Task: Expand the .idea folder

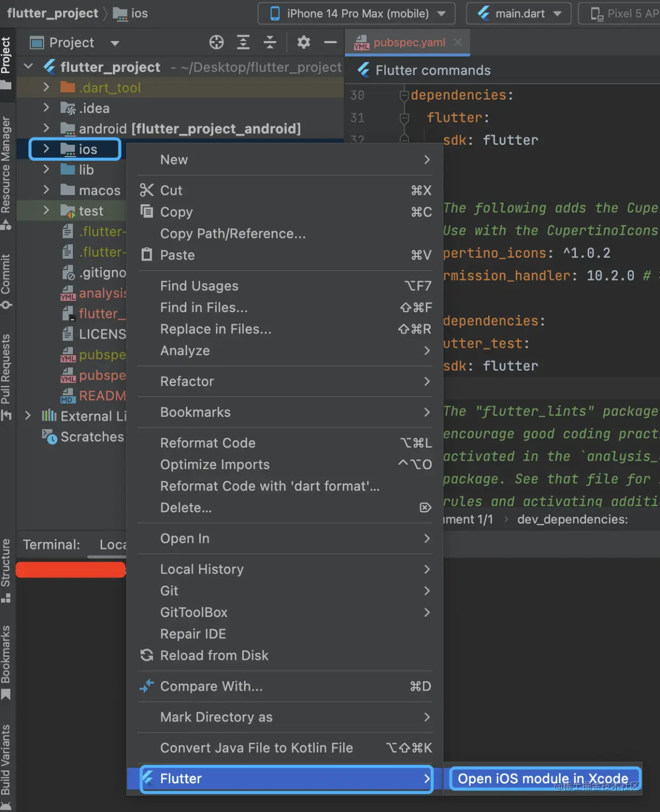Action: (46, 108)
